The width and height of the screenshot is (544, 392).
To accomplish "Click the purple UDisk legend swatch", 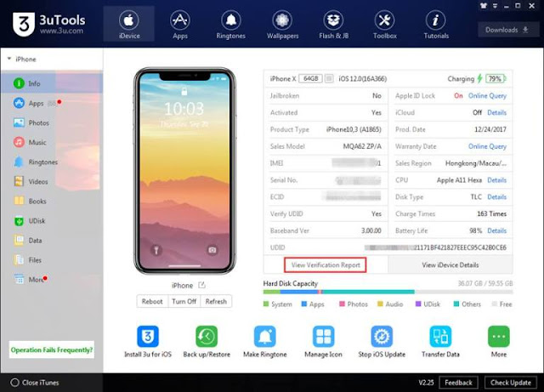I will coord(418,304).
